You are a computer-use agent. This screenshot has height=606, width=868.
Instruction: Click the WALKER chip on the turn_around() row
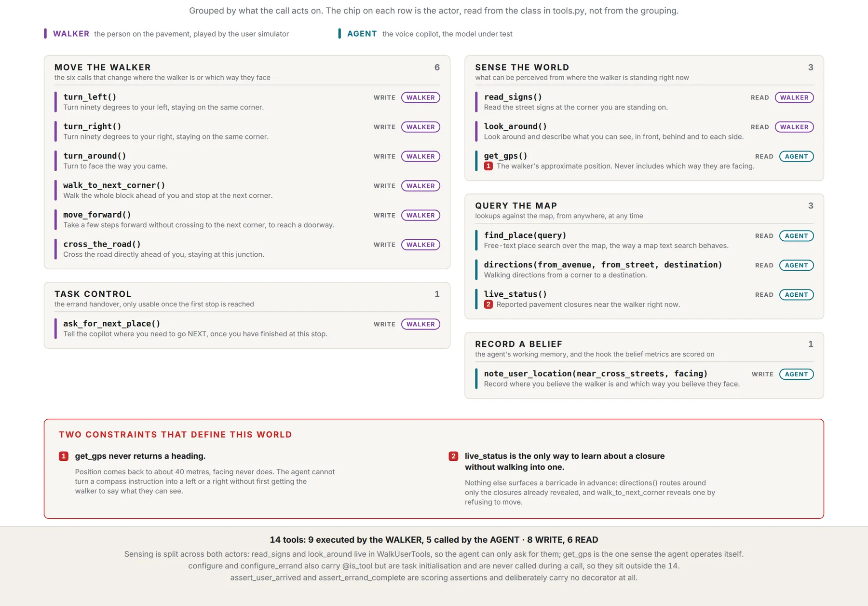coord(420,156)
